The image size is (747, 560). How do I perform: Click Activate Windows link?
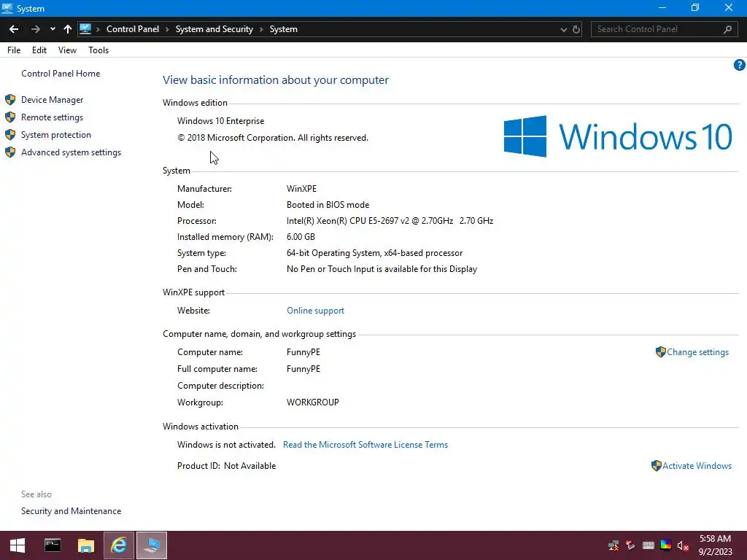(x=697, y=466)
